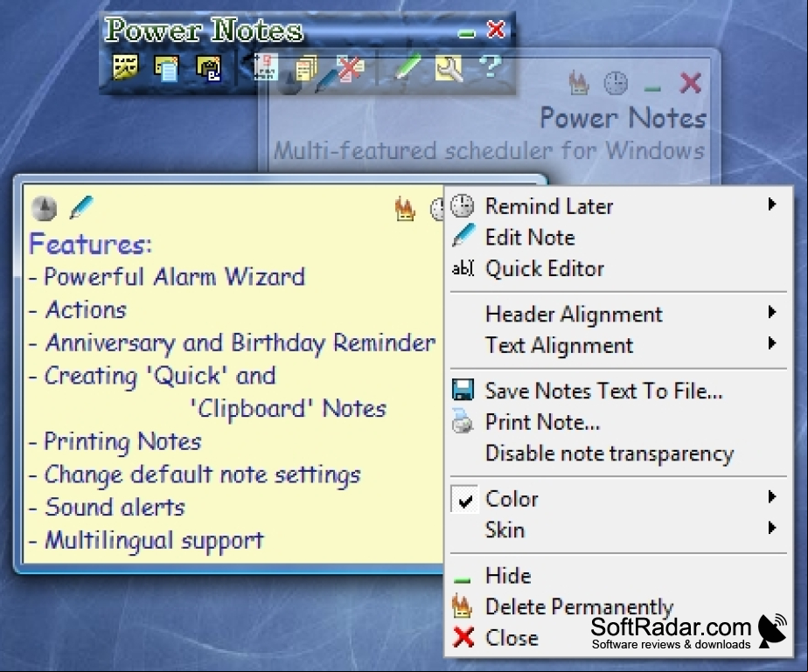Open the Skin menu entry
The image size is (808, 672).
[618, 530]
